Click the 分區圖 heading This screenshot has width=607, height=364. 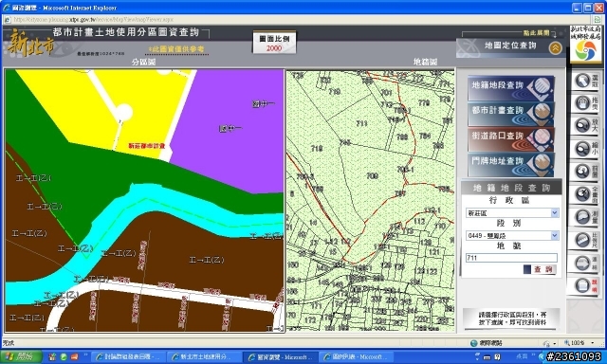pos(143,62)
